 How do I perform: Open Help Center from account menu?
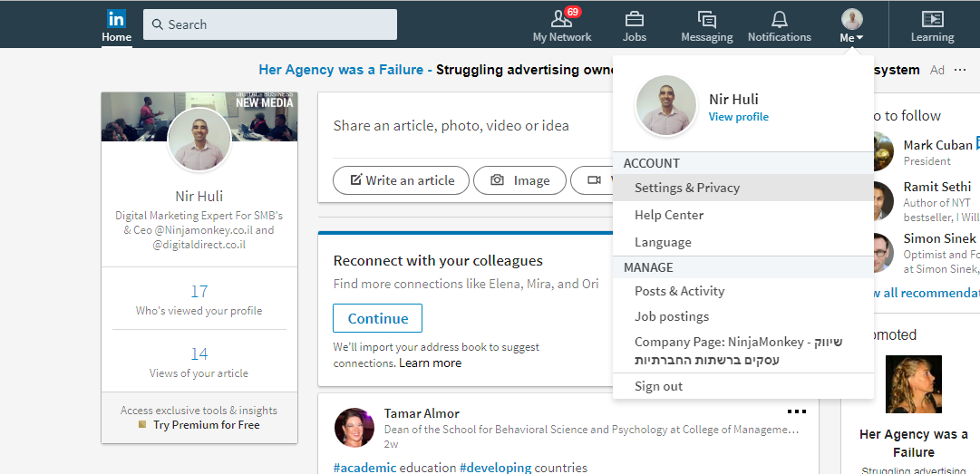[669, 215]
